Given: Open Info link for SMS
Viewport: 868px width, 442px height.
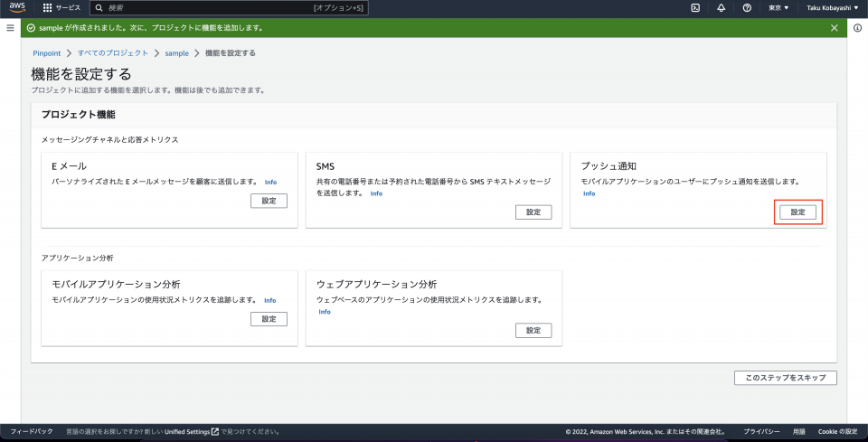Looking at the screenshot, I should pos(376,193).
